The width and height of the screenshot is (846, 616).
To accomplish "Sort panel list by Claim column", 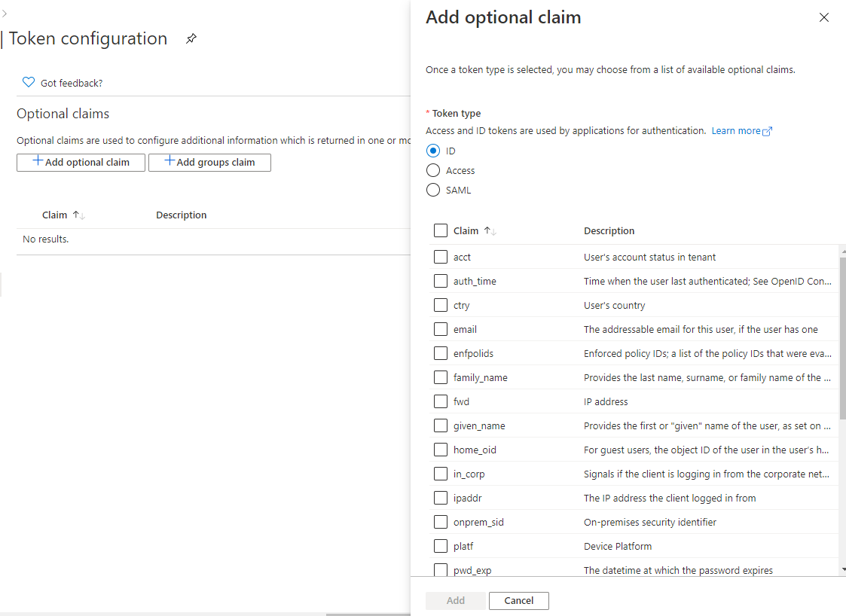I will coord(475,231).
